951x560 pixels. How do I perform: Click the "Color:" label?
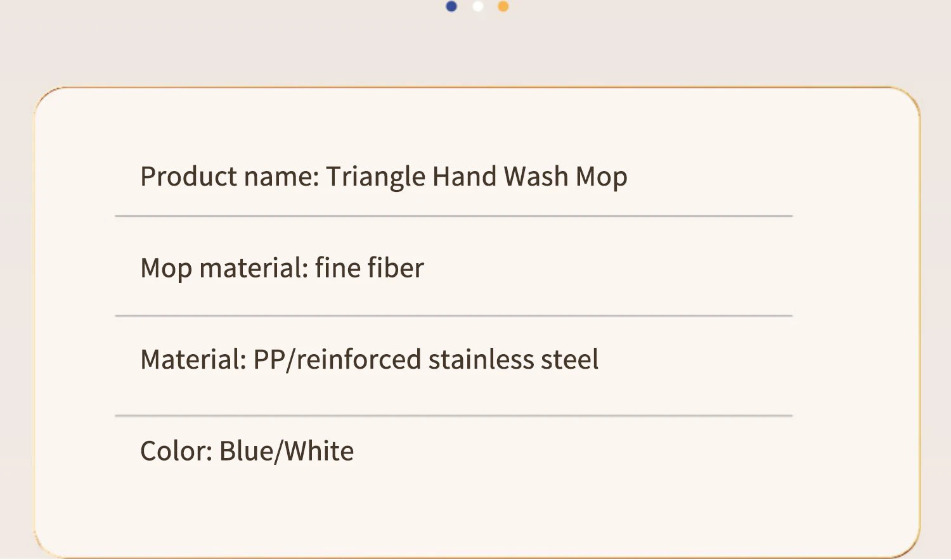click(176, 452)
